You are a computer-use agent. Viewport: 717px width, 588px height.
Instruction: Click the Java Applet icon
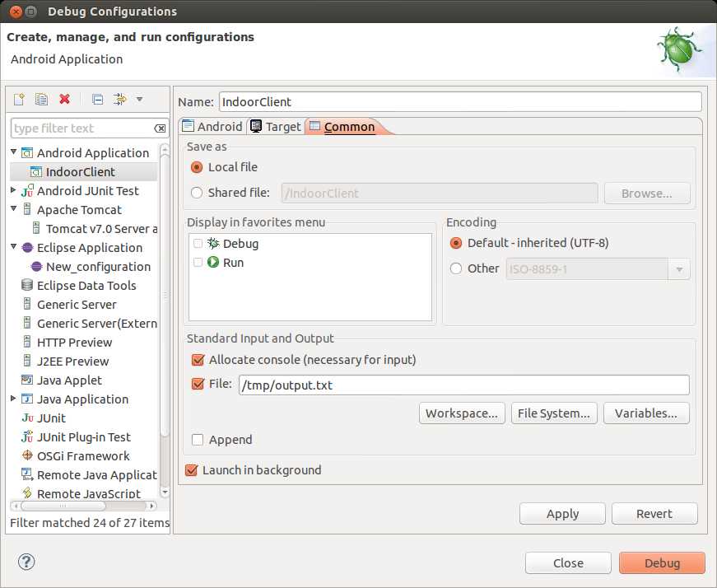pyautogui.click(x=27, y=380)
